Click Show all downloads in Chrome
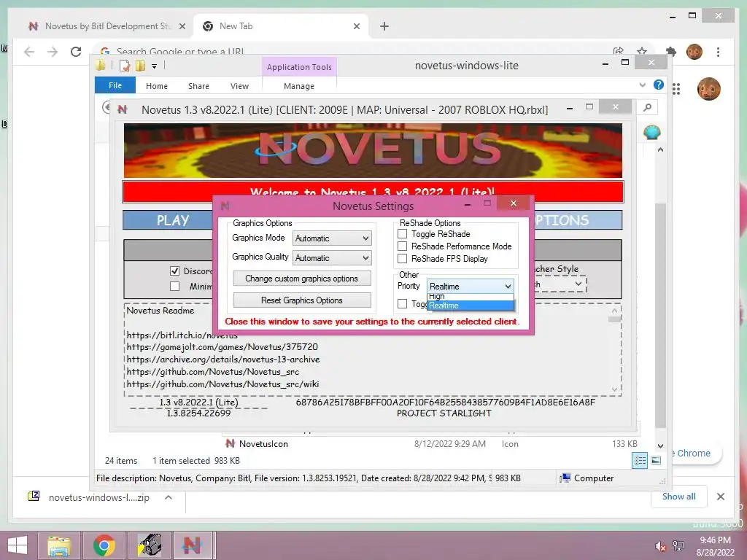The height and width of the screenshot is (560, 747). click(x=679, y=497)
